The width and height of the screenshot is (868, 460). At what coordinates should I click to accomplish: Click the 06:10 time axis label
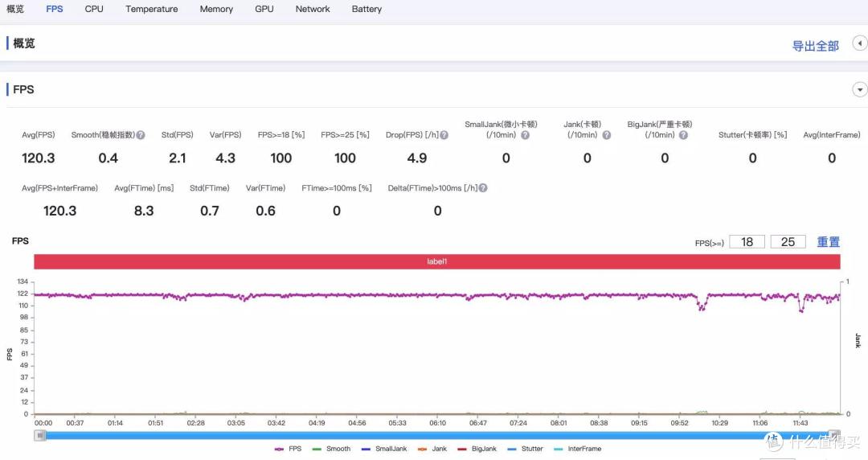(437, 423)
